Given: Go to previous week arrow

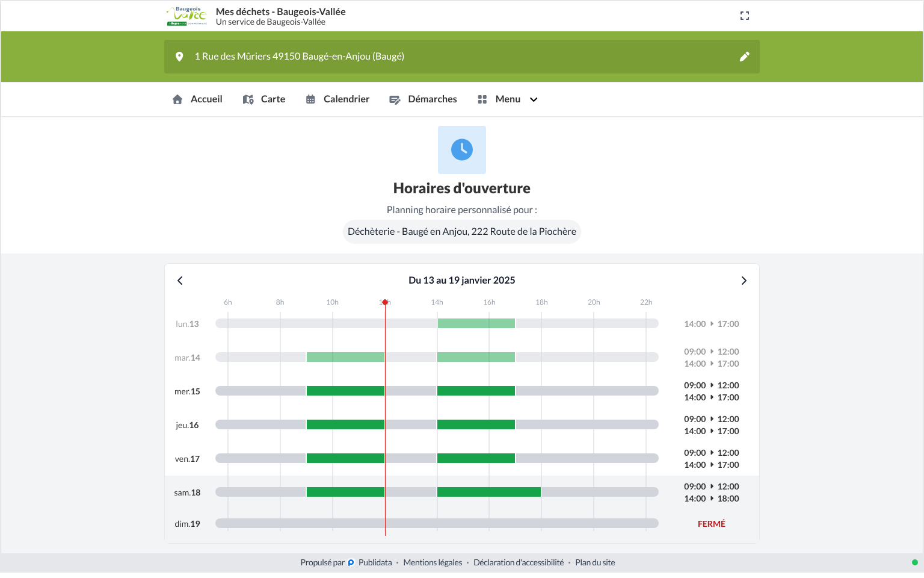Looking at the screenshot, I should (x=180, y=281).
